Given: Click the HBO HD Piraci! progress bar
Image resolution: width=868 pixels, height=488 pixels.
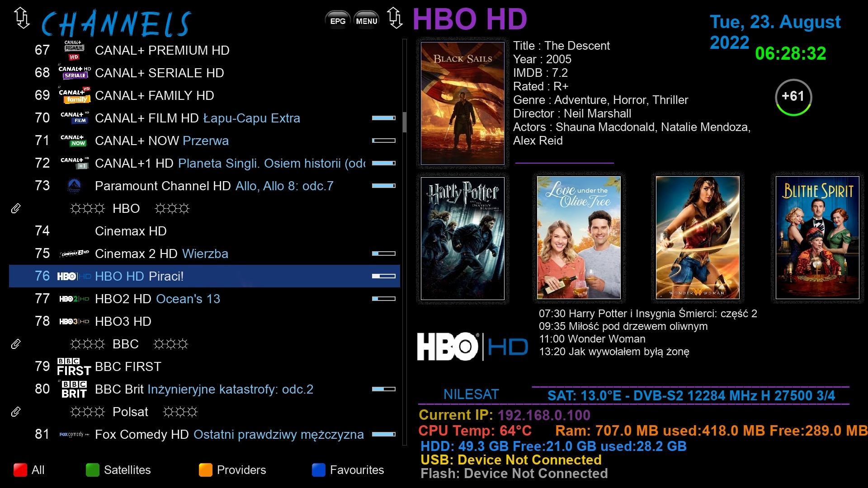Looking at the screenshot, I should coord(384,276).
